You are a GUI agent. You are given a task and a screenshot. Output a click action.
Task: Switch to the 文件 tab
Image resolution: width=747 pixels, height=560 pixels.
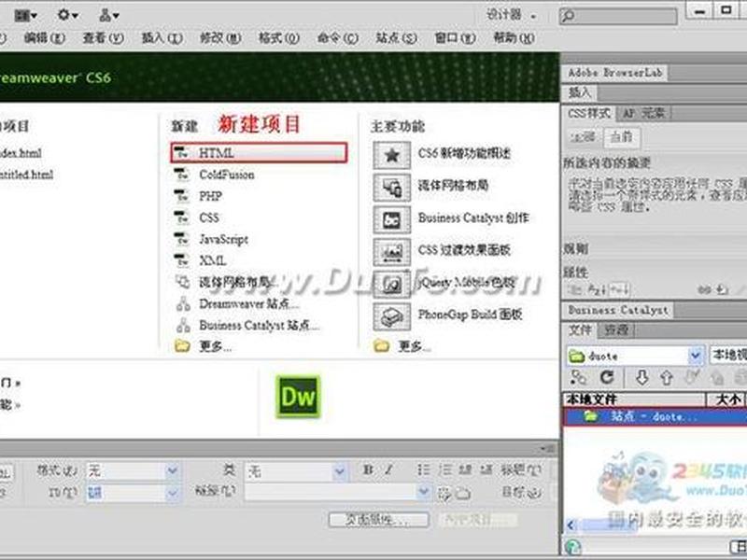580,329
